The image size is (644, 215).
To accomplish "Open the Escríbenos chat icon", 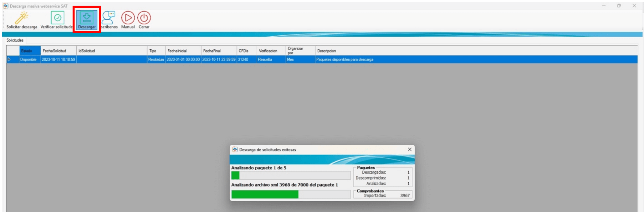I will click(109, 18).
